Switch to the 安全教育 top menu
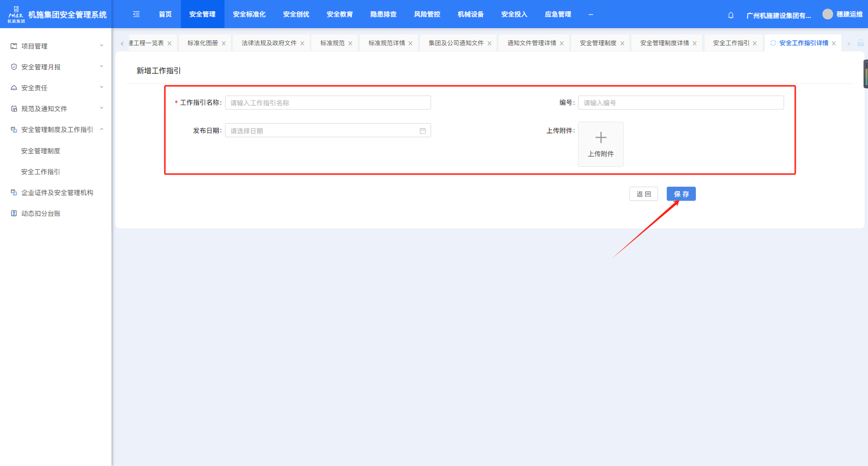868x466 pixels. tap(339, 15)
